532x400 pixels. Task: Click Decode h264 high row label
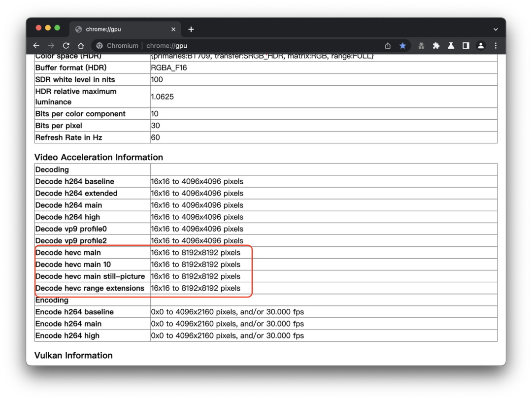[x=67, y=217]
